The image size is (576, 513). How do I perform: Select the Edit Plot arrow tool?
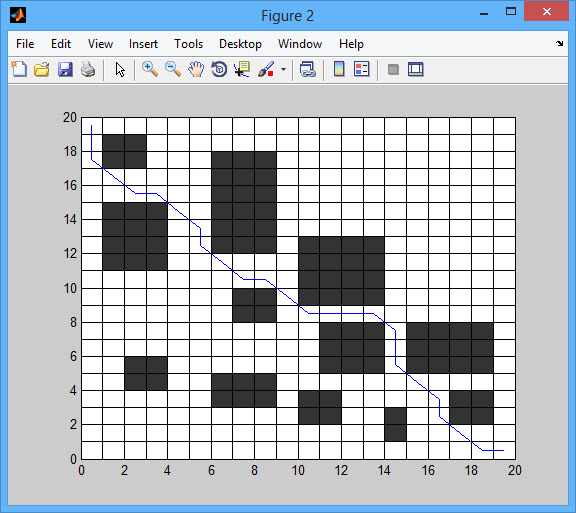[120, 69]
